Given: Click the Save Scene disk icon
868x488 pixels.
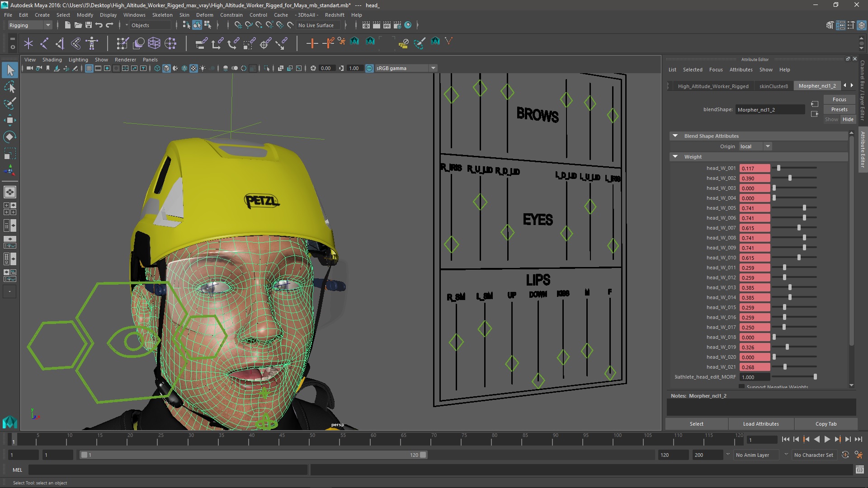Looking at the screenshot, I should pos(89,25).
